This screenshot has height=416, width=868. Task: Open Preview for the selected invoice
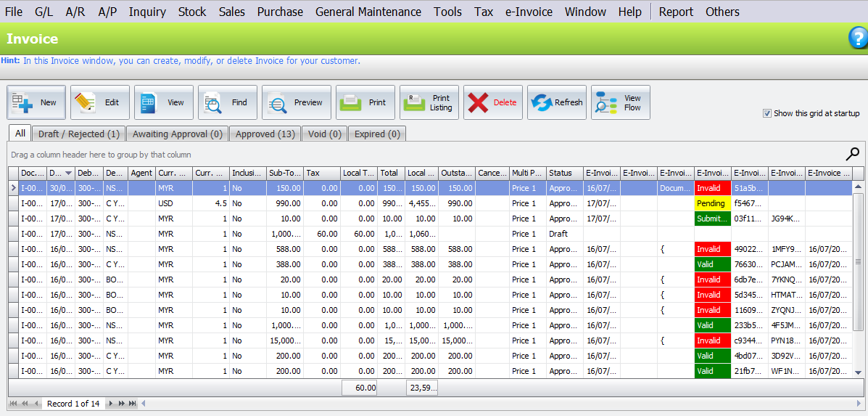pyautogui.click(x=278, y=102)
